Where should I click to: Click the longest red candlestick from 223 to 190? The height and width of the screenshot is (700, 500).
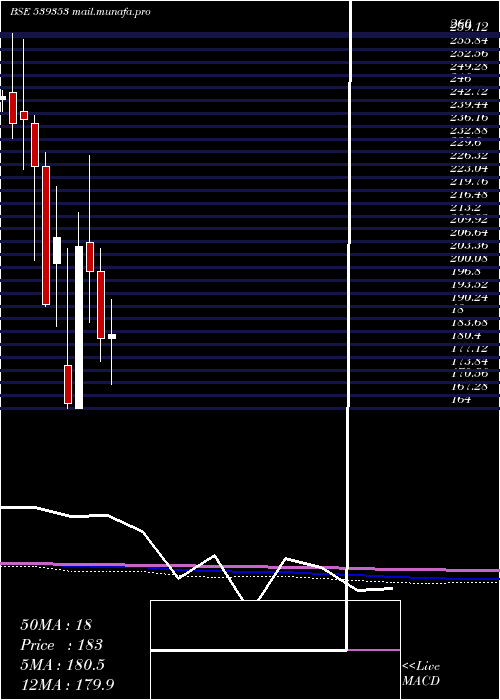[46, 235]
